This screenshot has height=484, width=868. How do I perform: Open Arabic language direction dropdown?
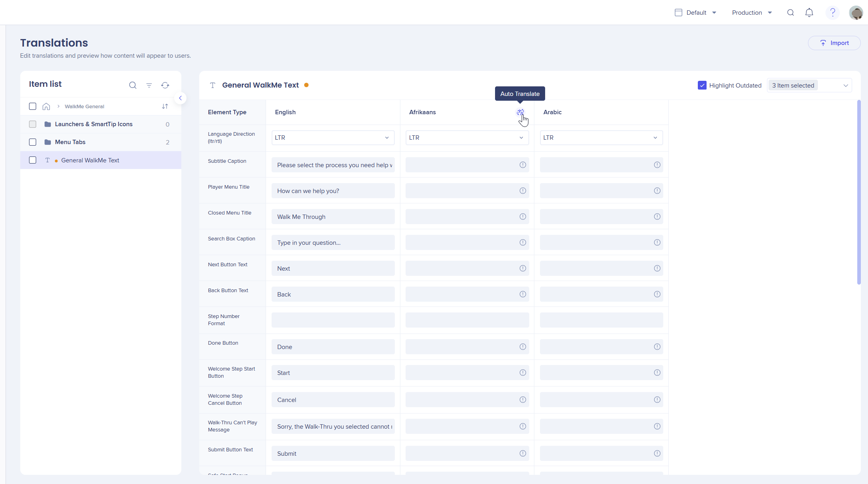click(x=601, y=138)
